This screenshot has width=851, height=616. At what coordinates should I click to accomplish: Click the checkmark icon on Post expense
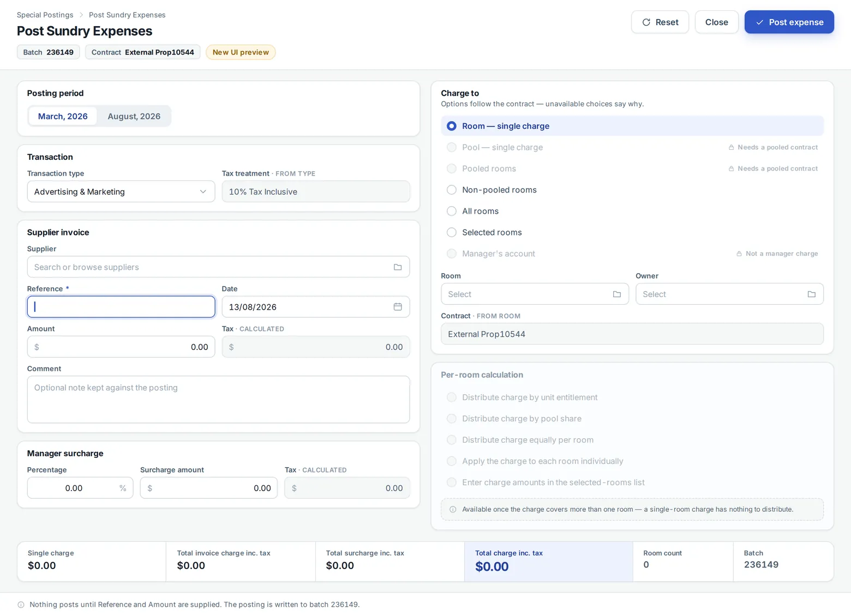759,22
